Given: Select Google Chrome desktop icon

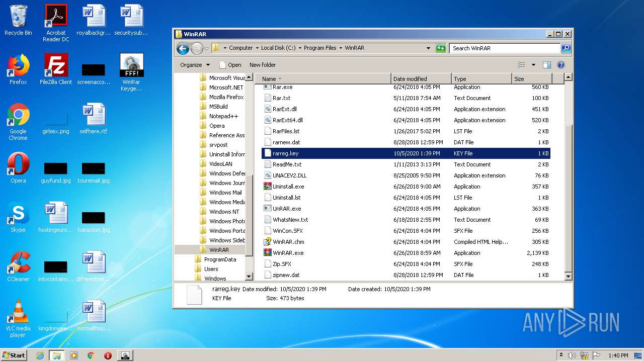Looking at the screenshot, I should (18, 121).
